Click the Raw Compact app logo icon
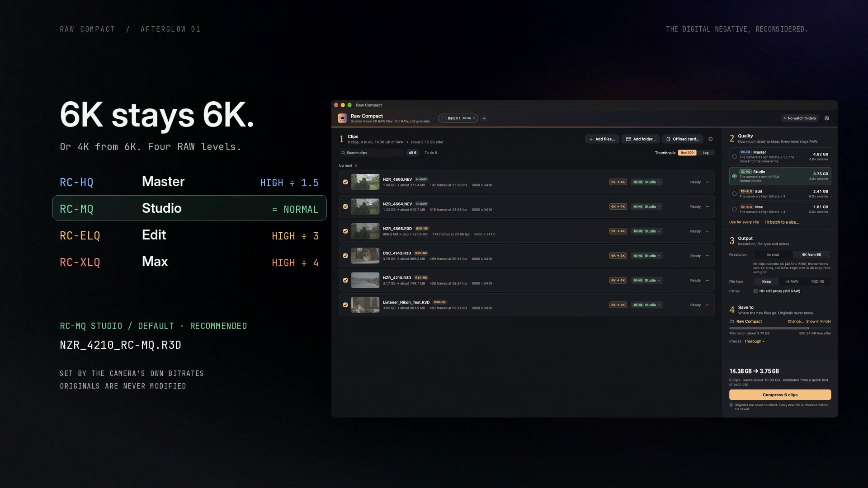 coord(342,118)
